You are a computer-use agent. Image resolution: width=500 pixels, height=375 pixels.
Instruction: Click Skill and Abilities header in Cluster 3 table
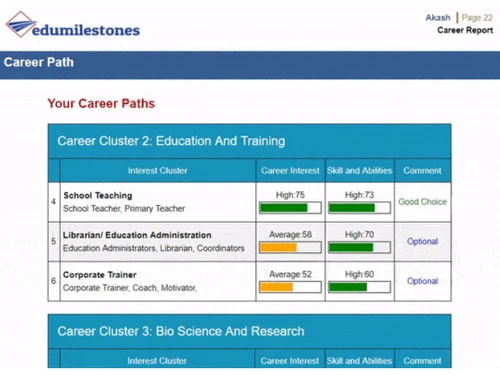[359, 361]
